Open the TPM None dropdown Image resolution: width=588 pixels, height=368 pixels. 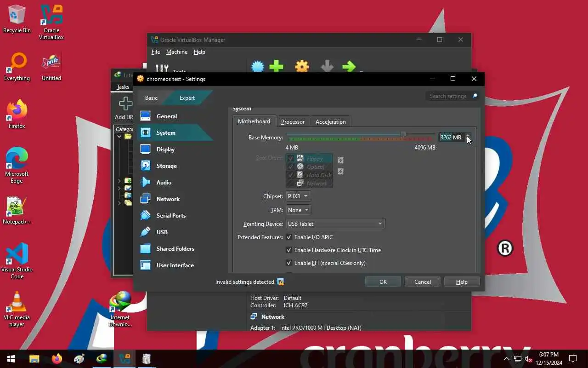299,210
